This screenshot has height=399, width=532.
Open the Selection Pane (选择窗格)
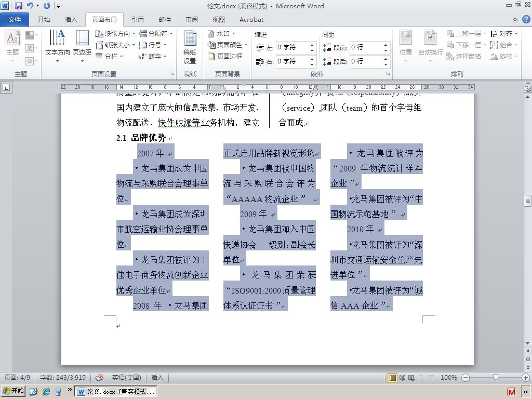[x=464, y=56]
